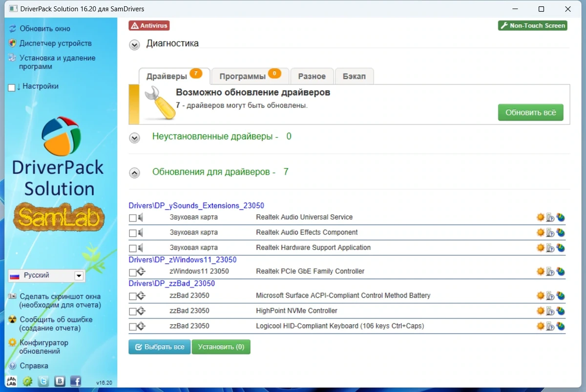Viewport: 586px width, 392px height.
Task: Click globe icon for Realtek PCIe GbE Controller
Action: point(561,271)
